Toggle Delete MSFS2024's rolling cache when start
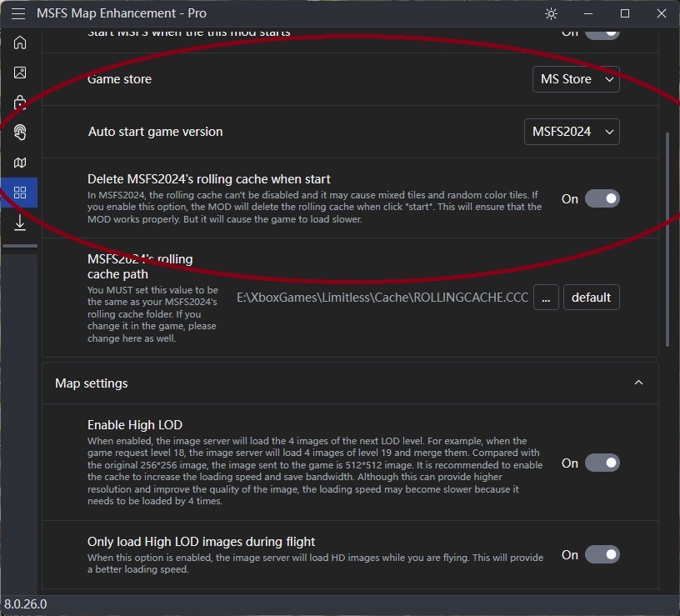680x616 pixels. click(602, 198)
